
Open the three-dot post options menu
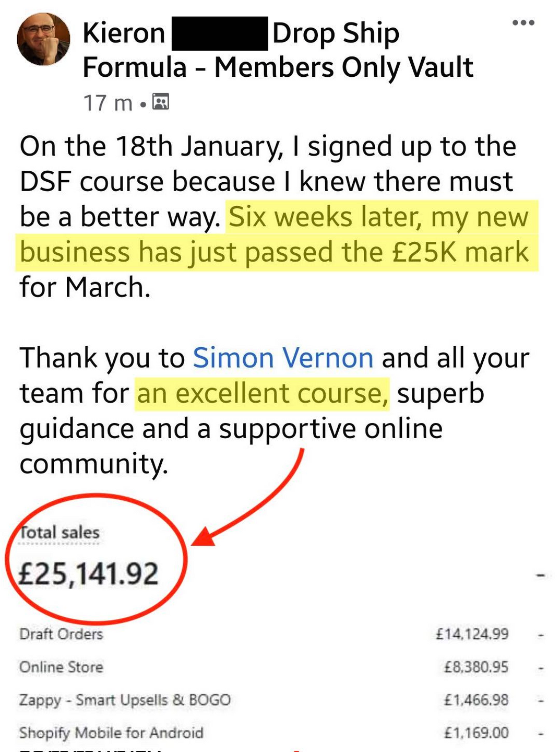click(523, 22)
